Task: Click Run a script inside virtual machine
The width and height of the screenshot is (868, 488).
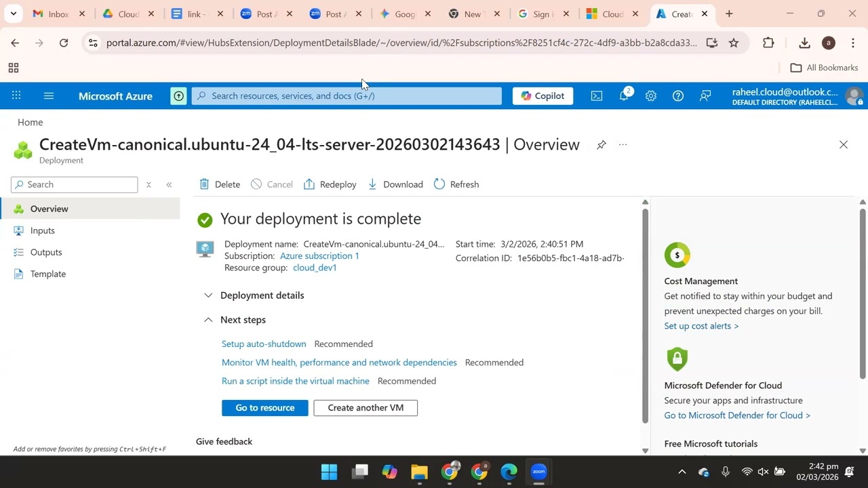Action: point(296,381)
